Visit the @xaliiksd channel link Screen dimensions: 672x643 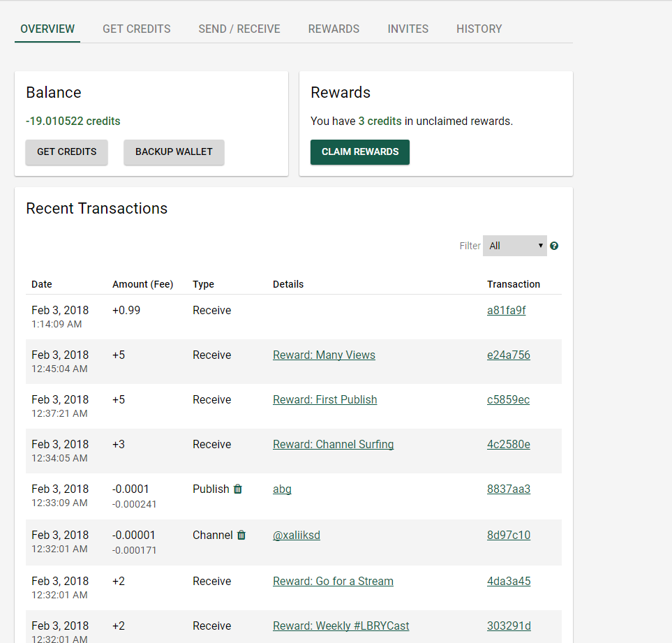(x=297, y=535)
